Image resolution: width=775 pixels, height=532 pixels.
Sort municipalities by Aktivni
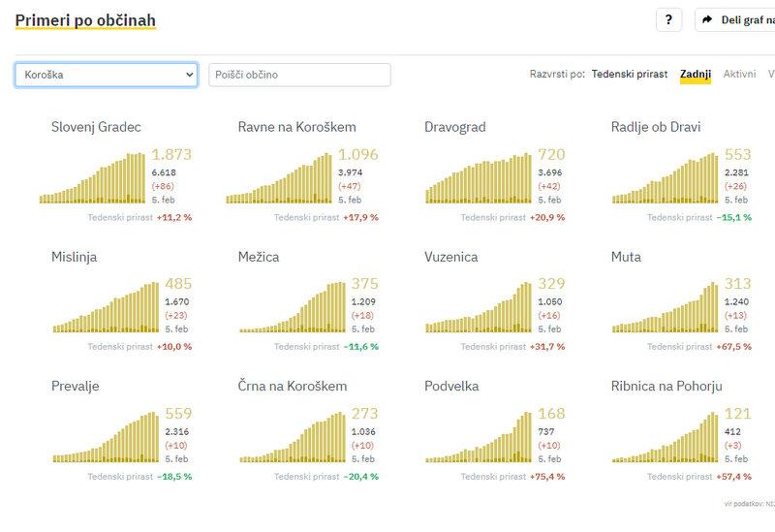tap(740, 74)
